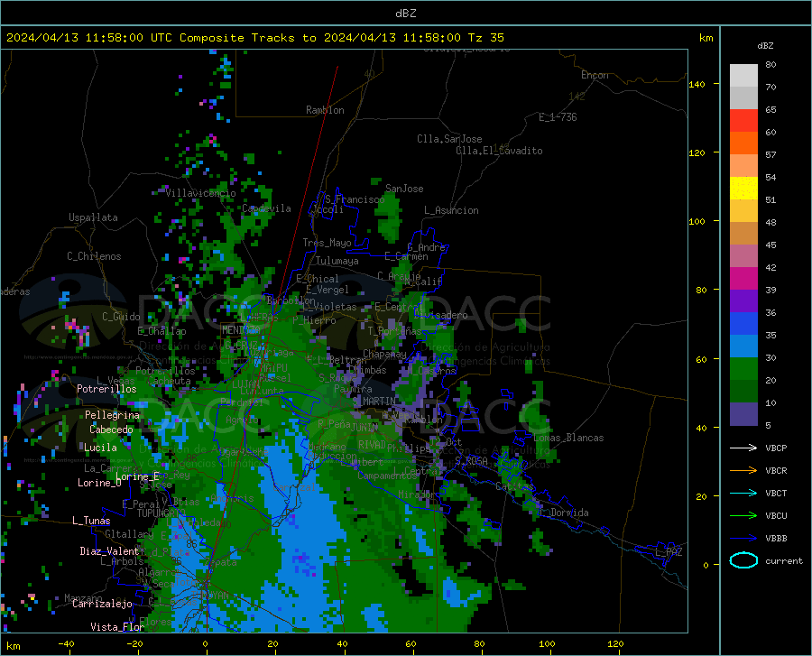Image resolution: width=812 pixels, height=656 pixels.
Task: Click the orange VBCR arrow legend icon
Action: click(x=743, y=471)
